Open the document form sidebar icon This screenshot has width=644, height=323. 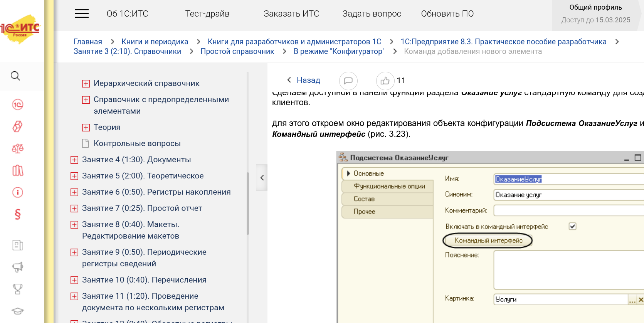(18, 245)
